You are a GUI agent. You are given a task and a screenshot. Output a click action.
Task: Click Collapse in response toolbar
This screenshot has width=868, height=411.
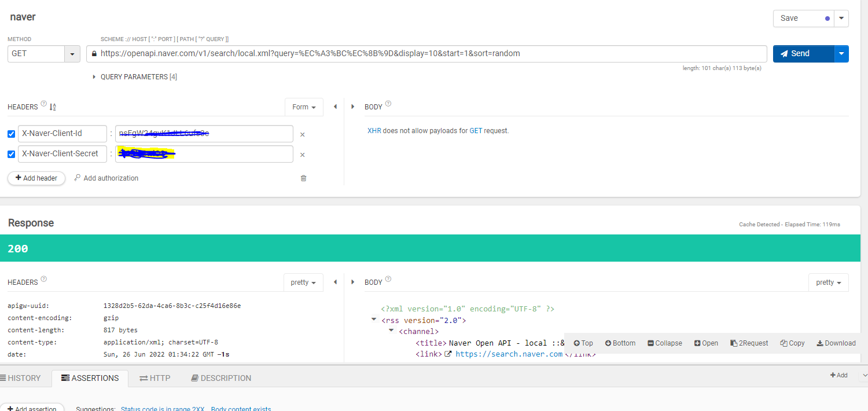(x=665, y=343)
